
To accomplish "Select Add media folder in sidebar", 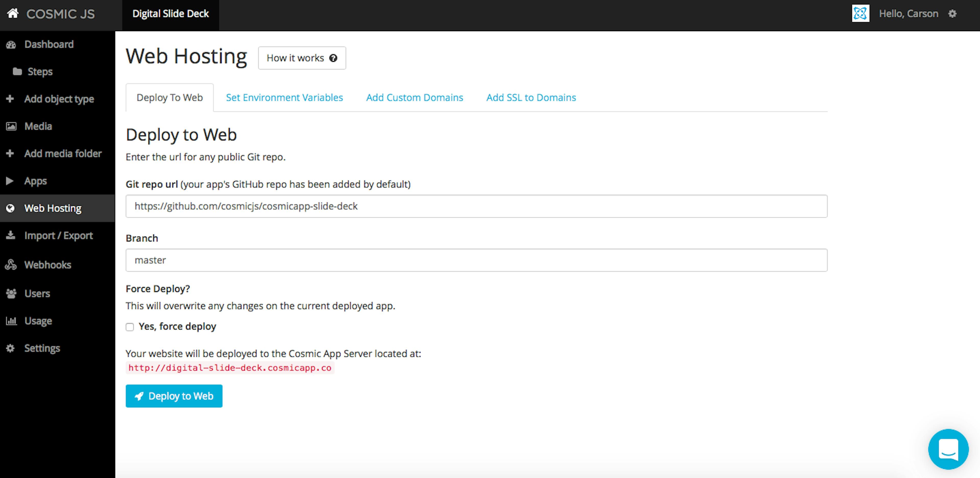I will point(57,154).
